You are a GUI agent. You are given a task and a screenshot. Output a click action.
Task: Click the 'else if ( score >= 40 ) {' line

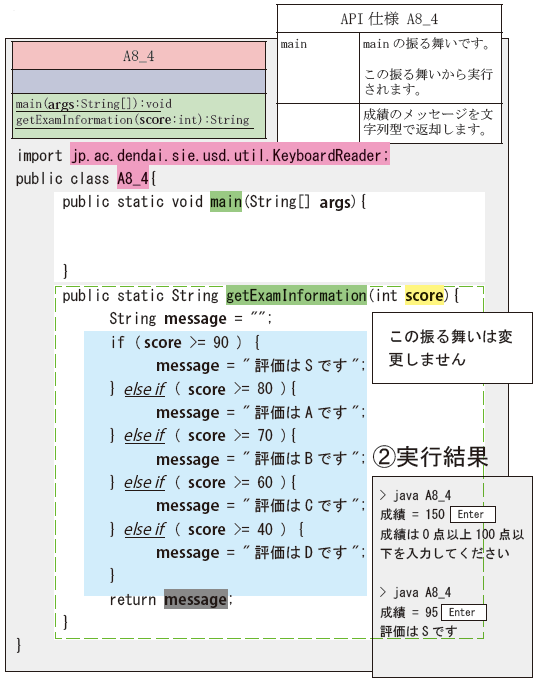[207, 529]
